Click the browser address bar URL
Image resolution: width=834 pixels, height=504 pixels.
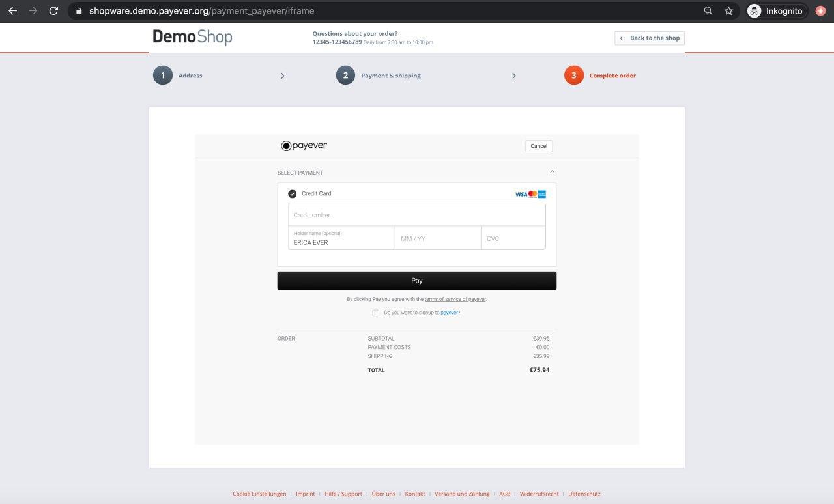pyautogui.click(x=202, y=11)
